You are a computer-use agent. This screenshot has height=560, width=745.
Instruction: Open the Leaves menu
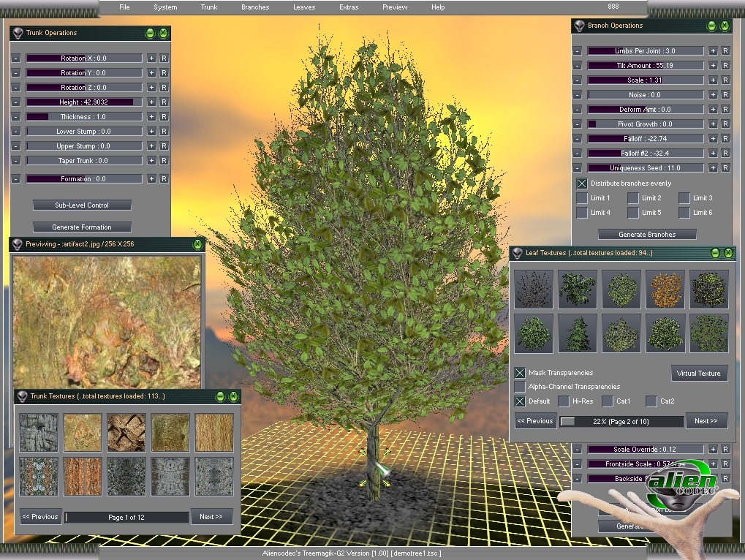point(304,7)
